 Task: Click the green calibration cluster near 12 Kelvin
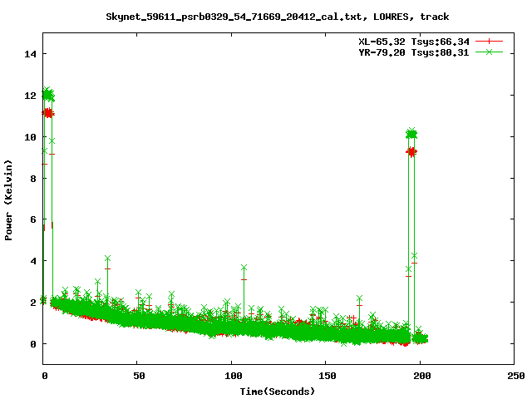click(48, 95)
